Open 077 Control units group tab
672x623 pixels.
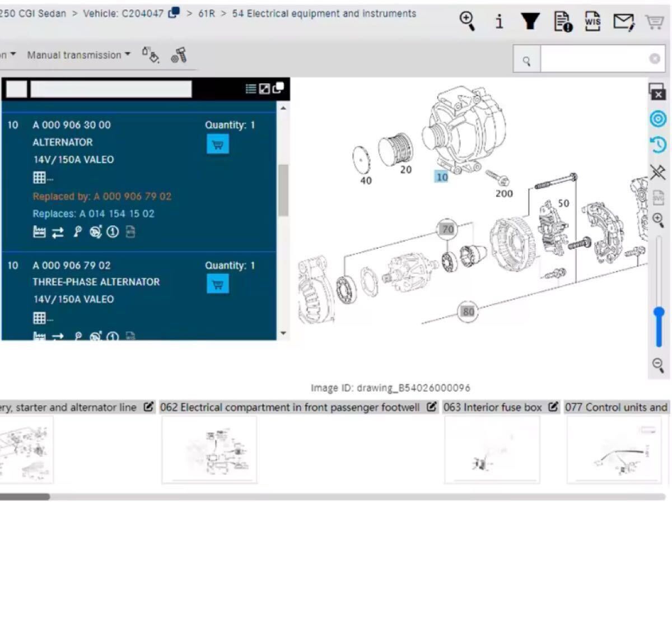click(x=616, y=407)
